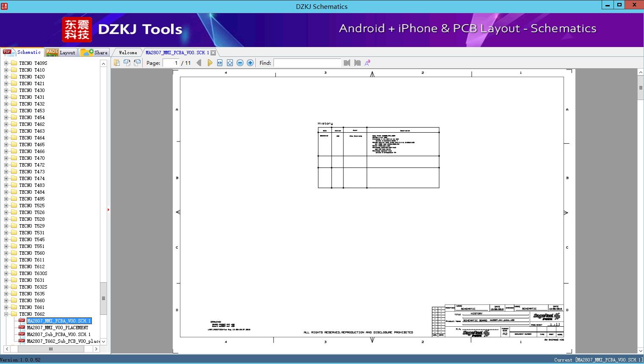Open the Share tab
This screenshot has width=644, height=364.
[94, 53]
